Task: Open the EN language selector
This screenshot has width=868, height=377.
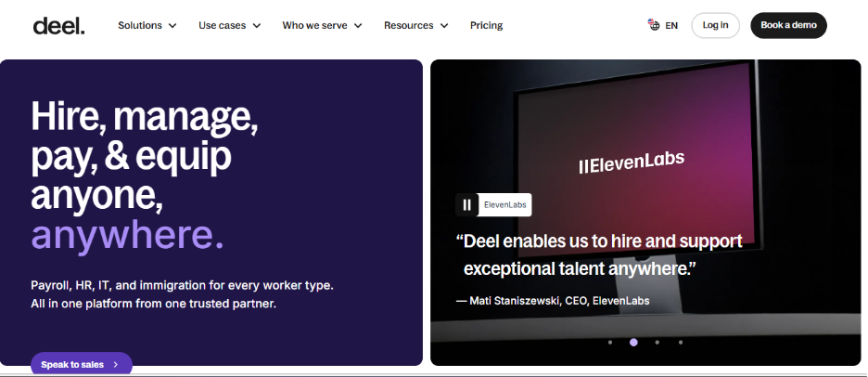Action: click(663, 25)
